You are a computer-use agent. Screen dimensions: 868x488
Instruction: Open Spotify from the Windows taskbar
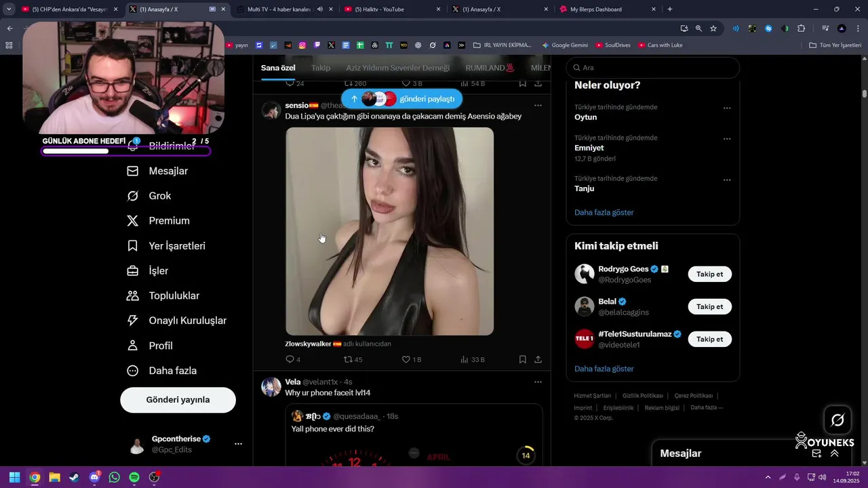(x=134, y=477)
